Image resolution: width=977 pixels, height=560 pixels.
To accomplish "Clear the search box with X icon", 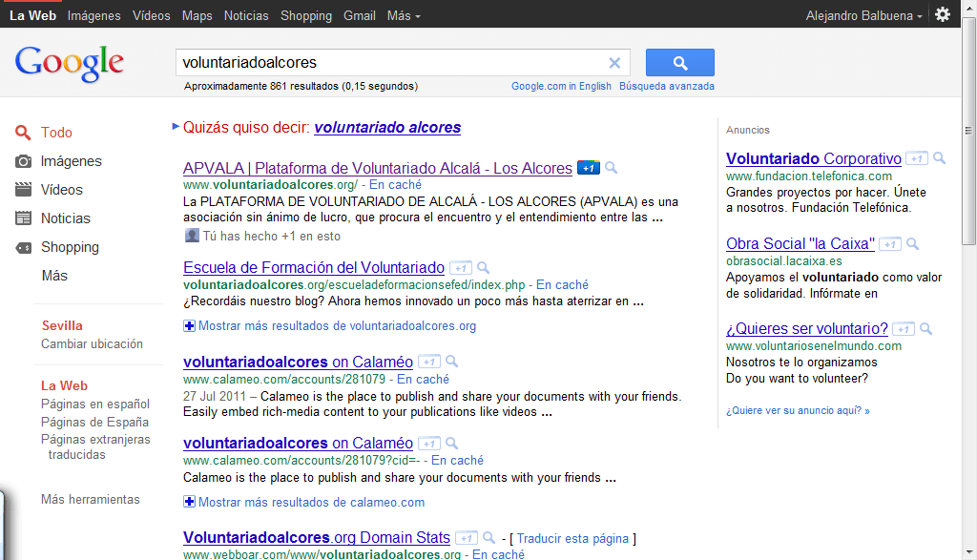I will click(x=614, y=62).
